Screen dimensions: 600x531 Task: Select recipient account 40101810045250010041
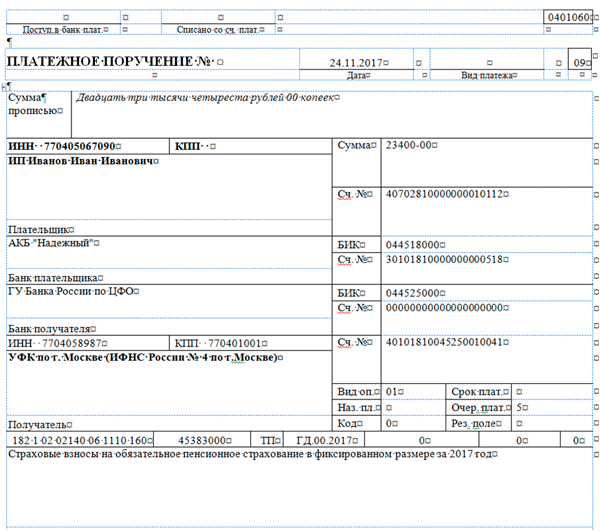tap(441, 342)
